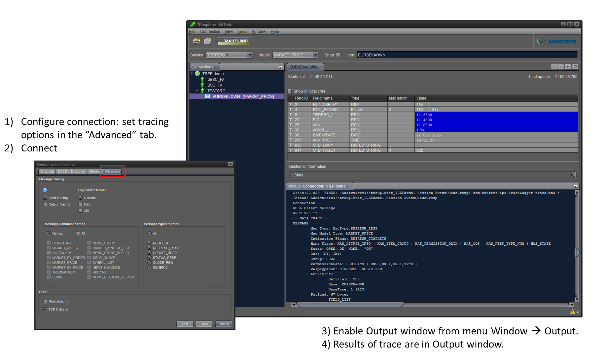
Task: Toggle the Generic log format checkbox
Action: (x=80, y=198)
